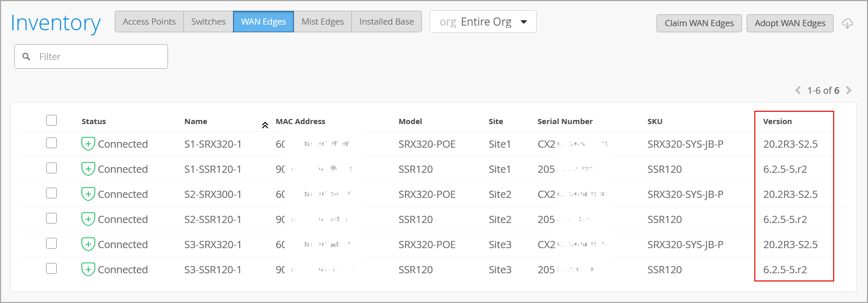The height and width of the screenshot is (303, 868).
Task: Click the Name column sort arrow icon
Action: click(x=265, y=125)
